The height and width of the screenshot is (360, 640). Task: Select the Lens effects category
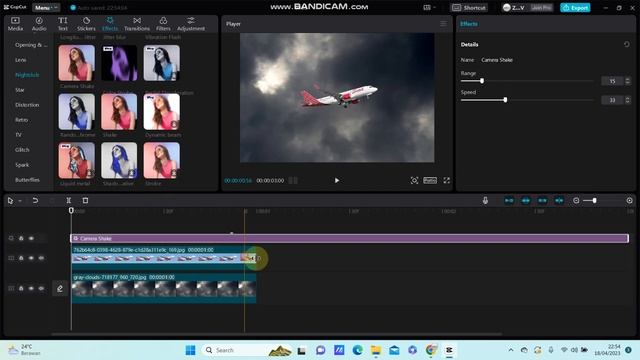(x=21, y=60)
